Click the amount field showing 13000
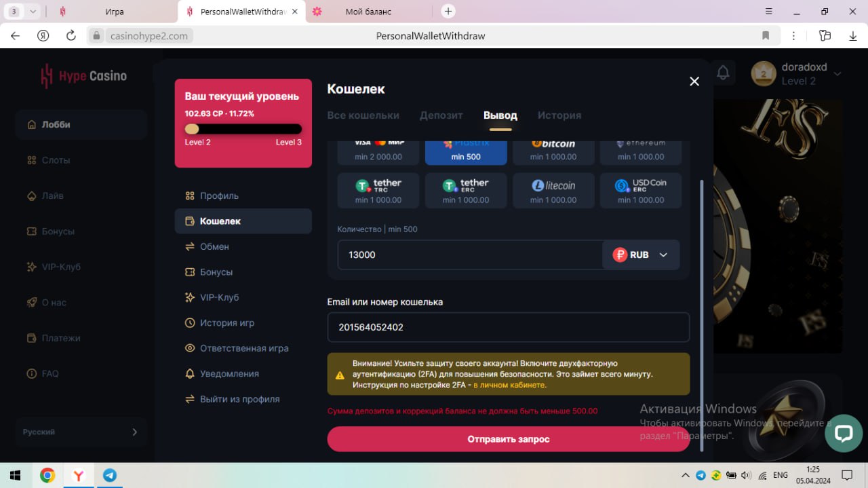This screenshot has width=868, height=488. [x=470, y=255]
